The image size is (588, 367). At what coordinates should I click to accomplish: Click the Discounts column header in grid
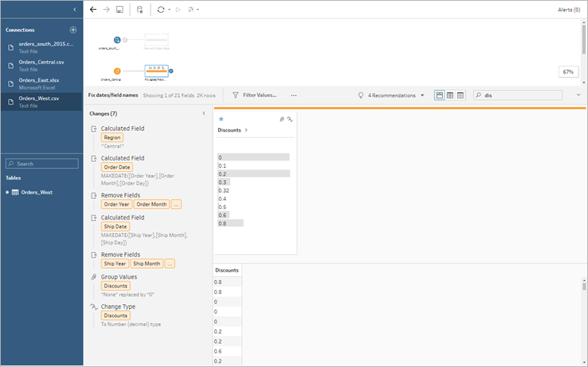tap(227, 270)
